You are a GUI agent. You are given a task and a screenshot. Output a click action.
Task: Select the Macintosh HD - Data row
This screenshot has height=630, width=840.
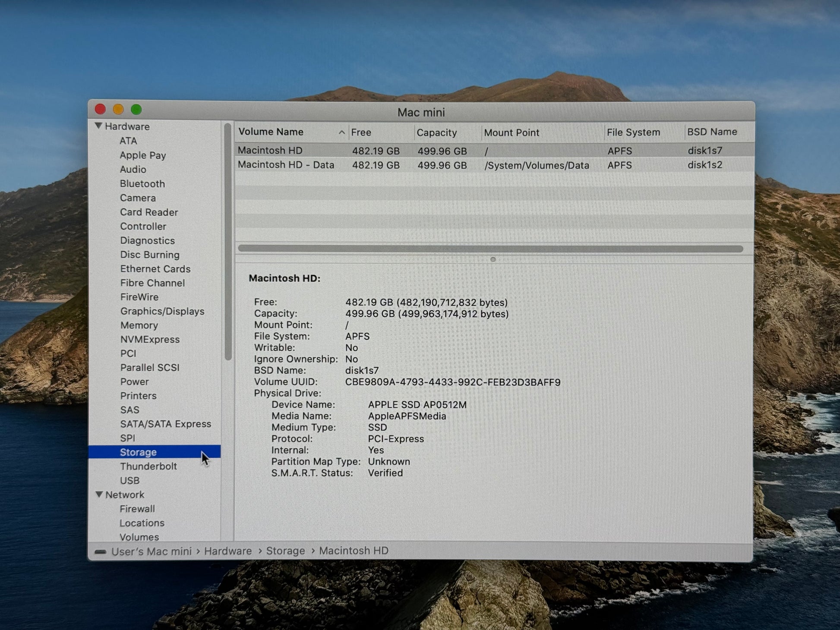pos(286,165)
